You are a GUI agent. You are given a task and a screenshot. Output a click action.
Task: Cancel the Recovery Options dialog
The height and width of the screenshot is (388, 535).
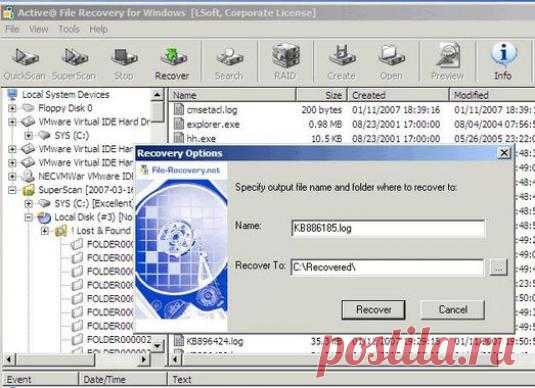[x=453, y=310]
